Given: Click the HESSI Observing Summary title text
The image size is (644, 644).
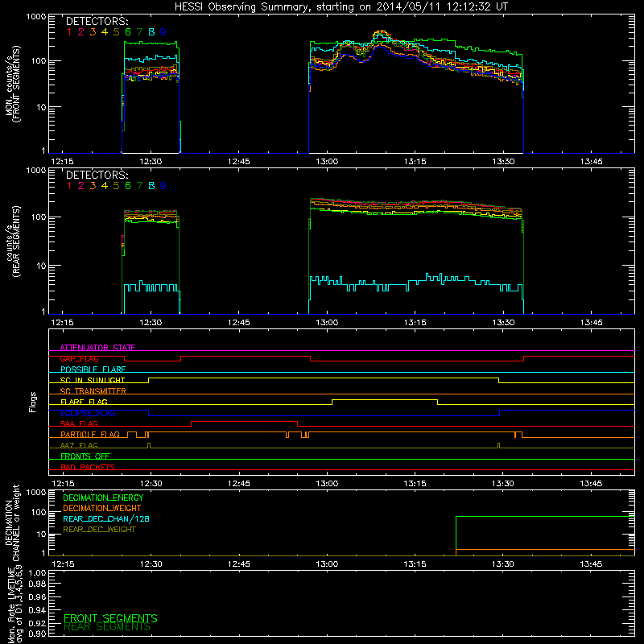Looking at the screenshot, I should [x=341, y=7].
